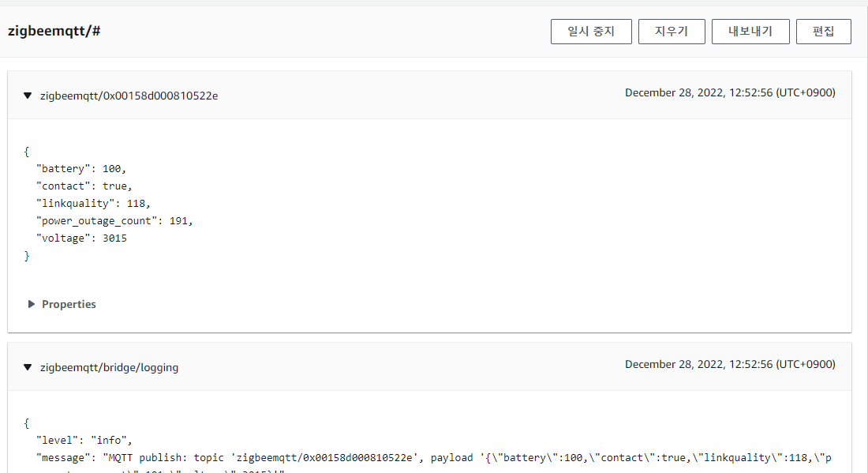The height and width of the screenshot is (473, 868).
Task: Click the 일시 중지 (pause) button
Action: [591, 32]
